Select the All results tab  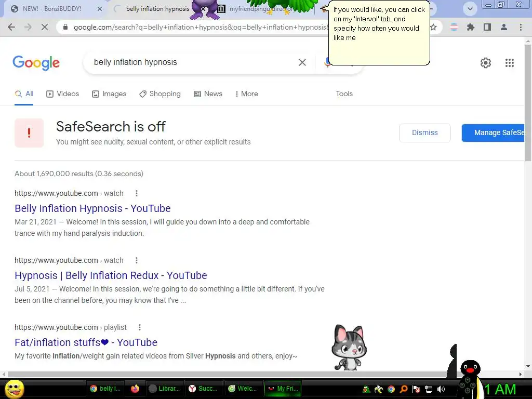pyautogui.click(x=24, y=94)
